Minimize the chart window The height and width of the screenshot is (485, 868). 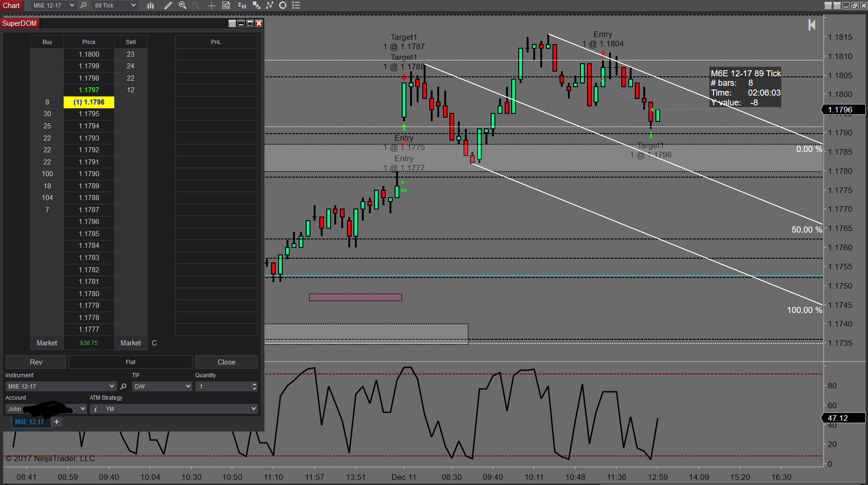[x=846, y=6]
